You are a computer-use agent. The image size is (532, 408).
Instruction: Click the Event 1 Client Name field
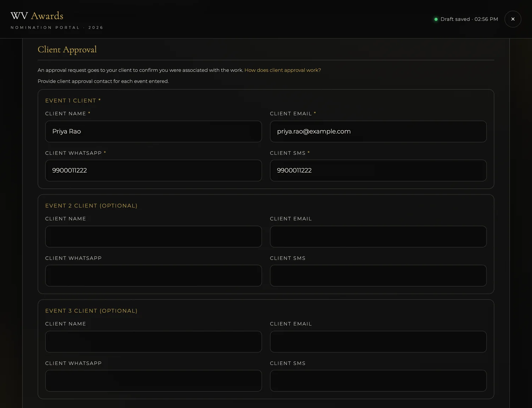coord(154,132)
